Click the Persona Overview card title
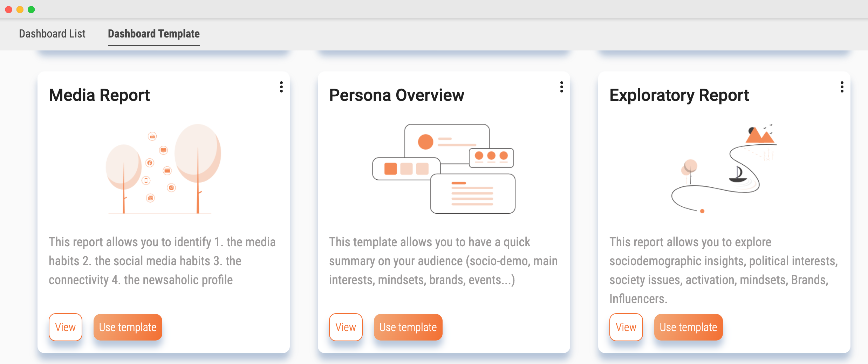 [x=396, y=95]
